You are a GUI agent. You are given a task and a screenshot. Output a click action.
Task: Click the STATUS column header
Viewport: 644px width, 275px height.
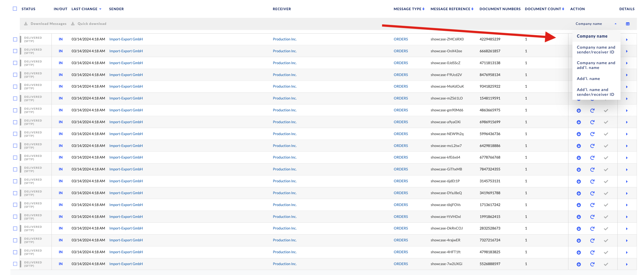(29, 9)
